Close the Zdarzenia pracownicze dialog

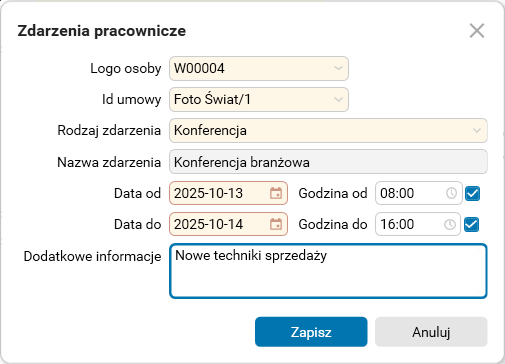click(x=477, y=31)
